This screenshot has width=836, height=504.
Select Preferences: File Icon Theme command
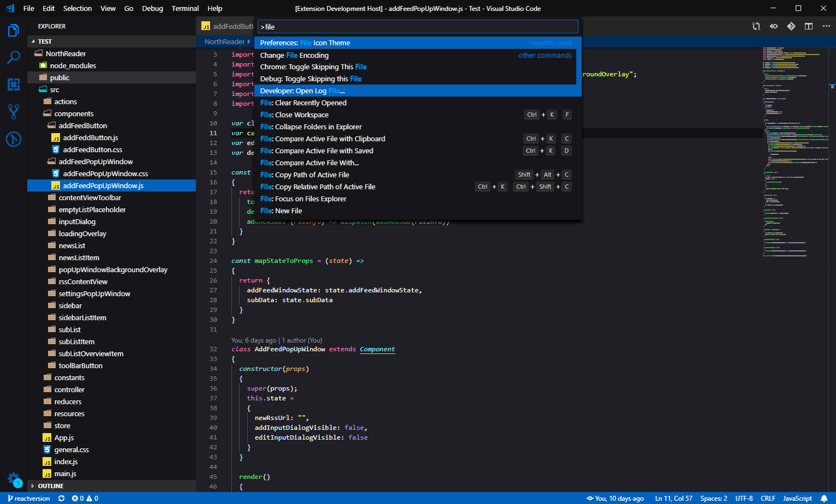pos(417,43)
